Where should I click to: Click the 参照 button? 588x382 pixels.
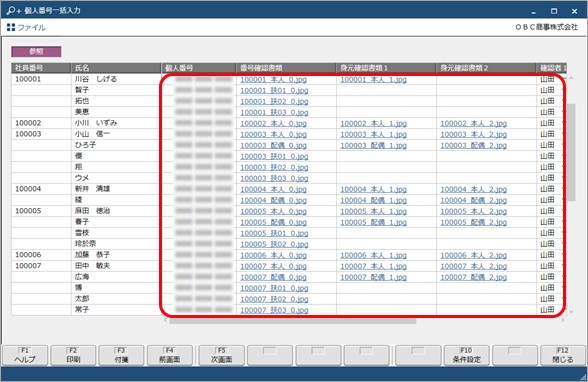(x=36, y=51)
